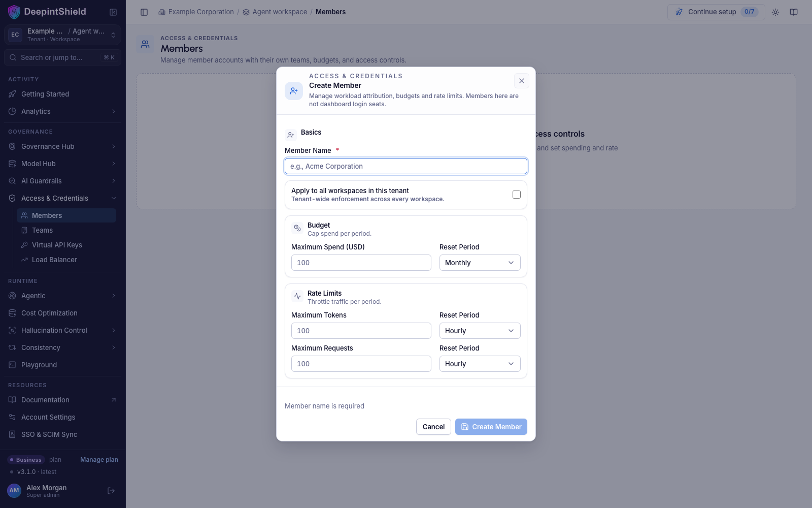This screenshot has height=508, width=812.
Task: Click the Cost Optimization icon
Action: [x=12, y=313]
